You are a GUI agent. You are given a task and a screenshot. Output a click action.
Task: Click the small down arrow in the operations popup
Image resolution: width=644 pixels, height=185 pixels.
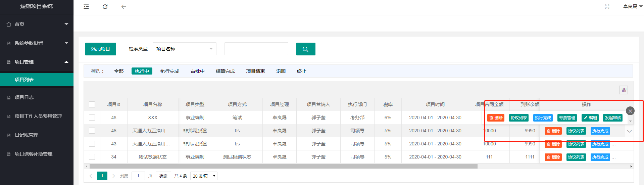pyautogui.click(x=631, y=121)
